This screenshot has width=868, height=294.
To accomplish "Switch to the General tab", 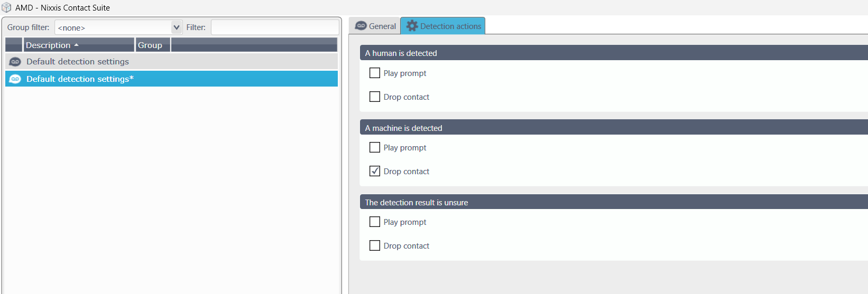I will point(375,26).
